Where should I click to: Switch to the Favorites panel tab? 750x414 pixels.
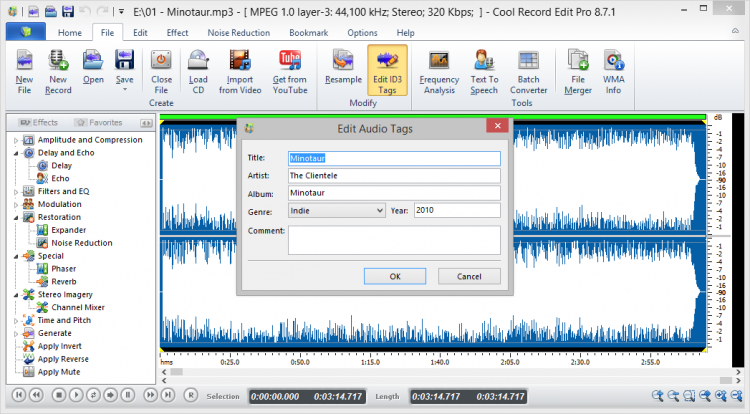tap(100, 122)
